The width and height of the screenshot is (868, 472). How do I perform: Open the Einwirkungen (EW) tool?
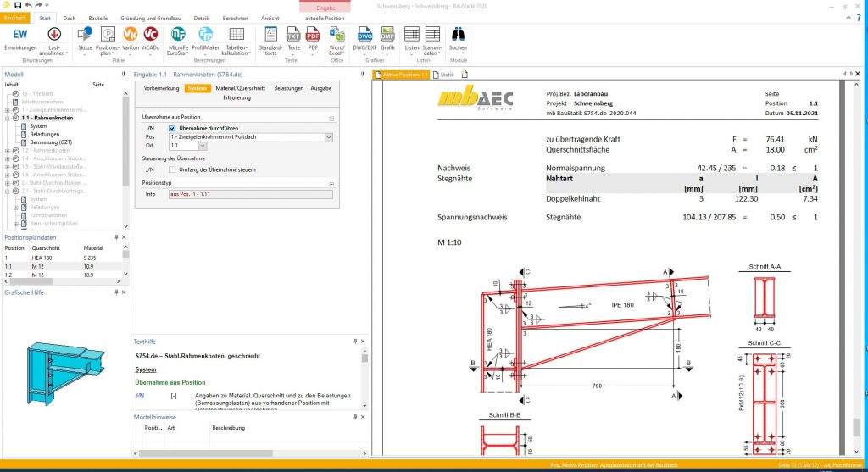pyautogui.click(x=20, y=39)
